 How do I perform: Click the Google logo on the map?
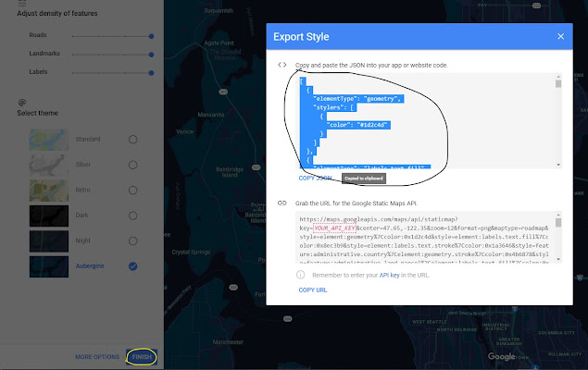[503, 357]
